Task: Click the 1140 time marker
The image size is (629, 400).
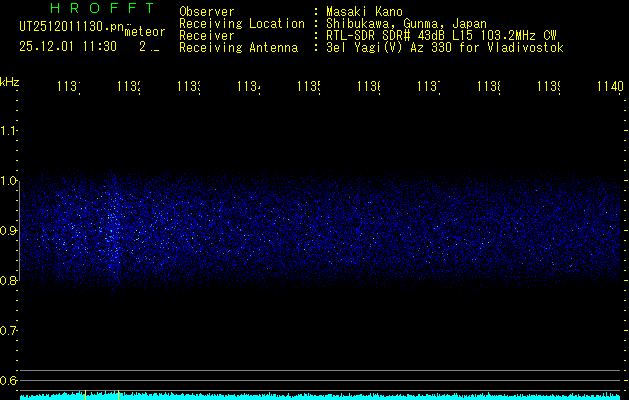Action: click(609, 88)
